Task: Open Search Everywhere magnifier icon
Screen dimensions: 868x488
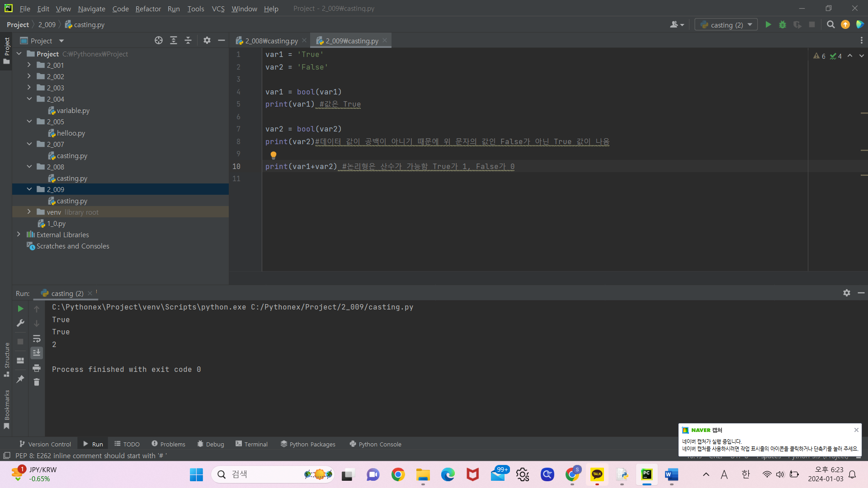Action: click(x=830, y=25)
